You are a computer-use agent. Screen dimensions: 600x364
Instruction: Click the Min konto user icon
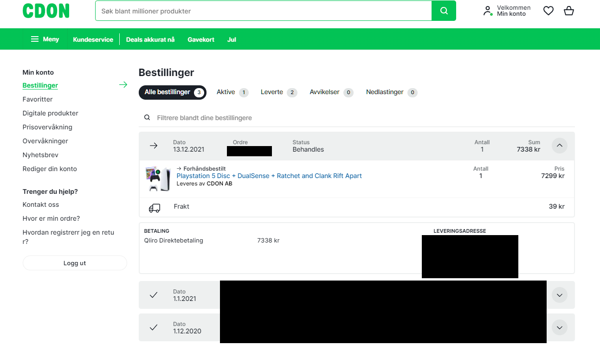[x=488, y=11]
